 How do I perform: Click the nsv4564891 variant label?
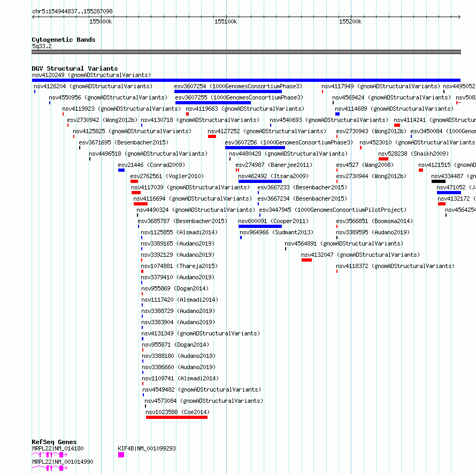point(344,243)
